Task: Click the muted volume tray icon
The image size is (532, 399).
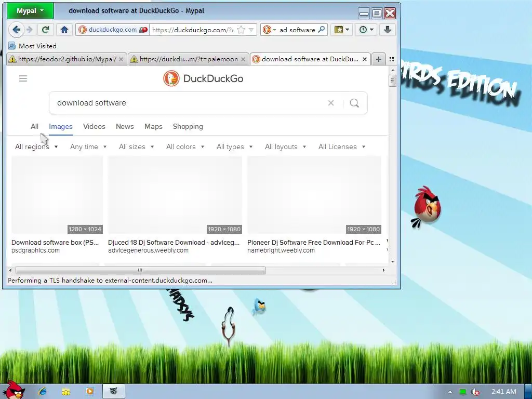Action: click(475, 392)
